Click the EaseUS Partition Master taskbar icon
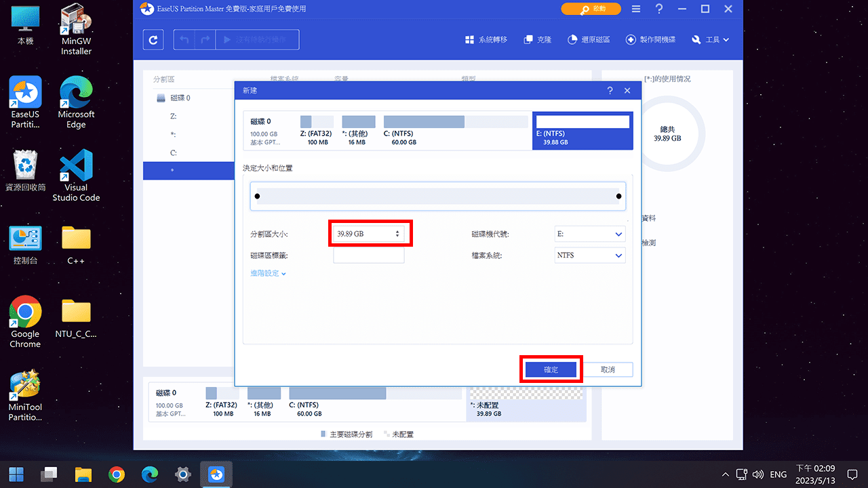 (x=216, y=474)
